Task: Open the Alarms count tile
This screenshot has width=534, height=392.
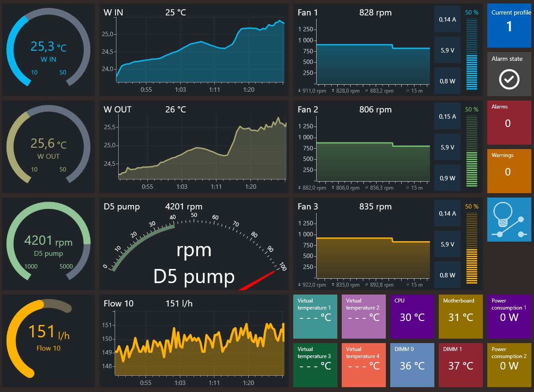Action: (x=509, y=123)
